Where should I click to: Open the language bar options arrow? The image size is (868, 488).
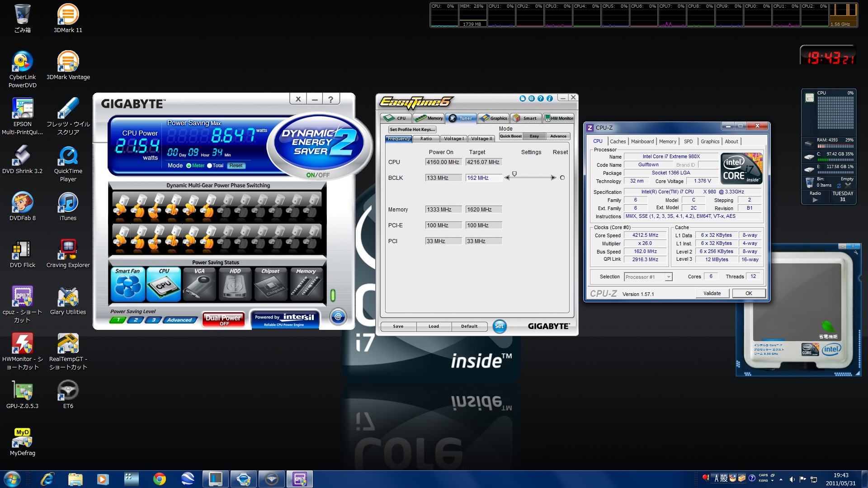click(x=773, y=481)
